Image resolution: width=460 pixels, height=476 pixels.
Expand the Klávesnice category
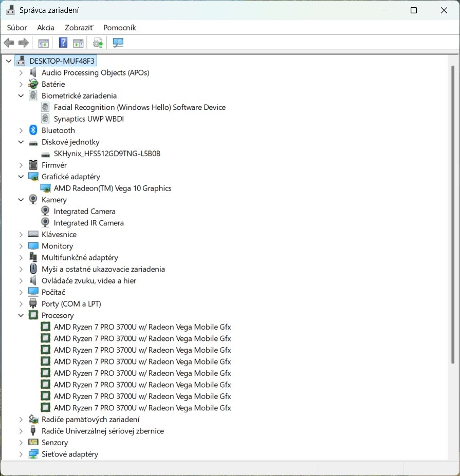[21, 234]
